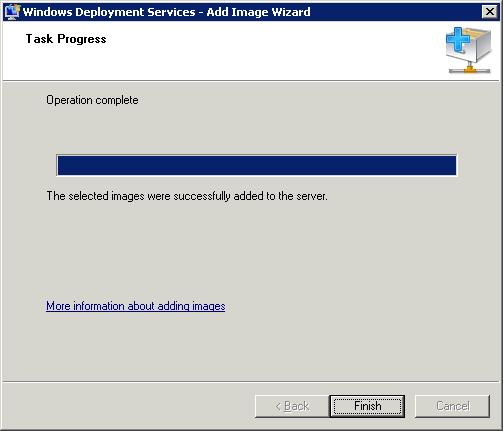The image size is (503, 431).
Task: Click the 'successfully added to the server' message
Action: (187, 196)
